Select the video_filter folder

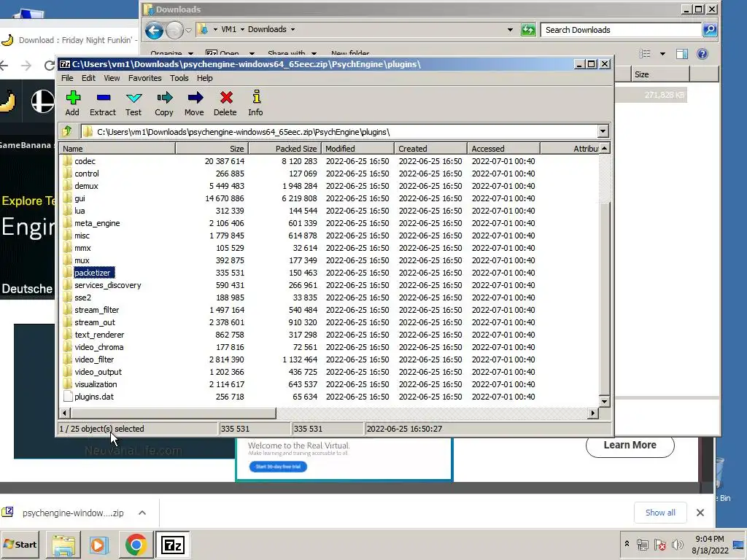[x=94, y=359]
